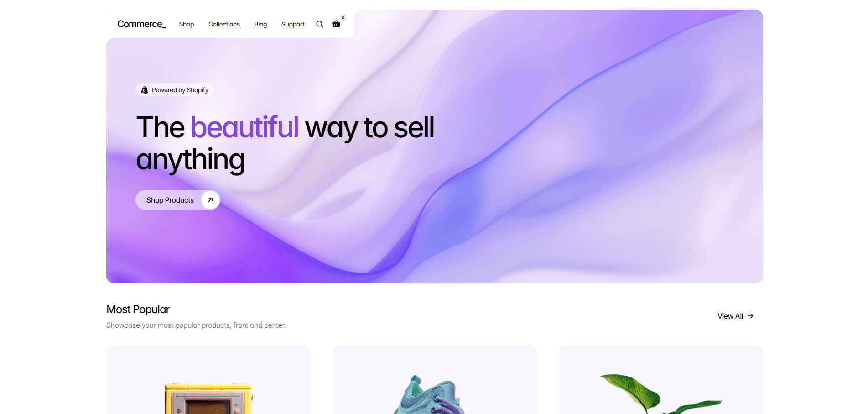This screenshot has height=414, width=868.
Task: Open the Collections menu item
Action: coord(224,24)
